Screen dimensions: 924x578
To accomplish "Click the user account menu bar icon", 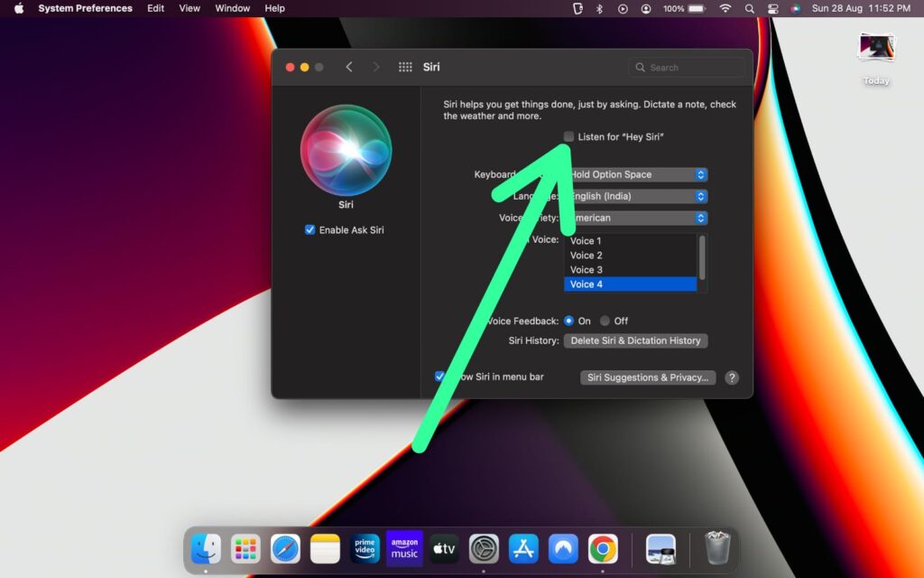I will point(646,8).
